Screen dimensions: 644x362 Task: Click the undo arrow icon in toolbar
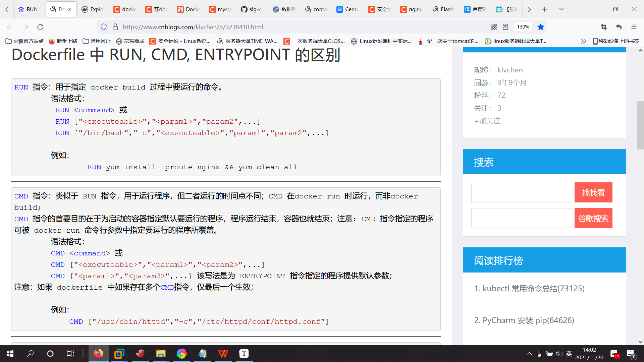click(x=619, y=27)
